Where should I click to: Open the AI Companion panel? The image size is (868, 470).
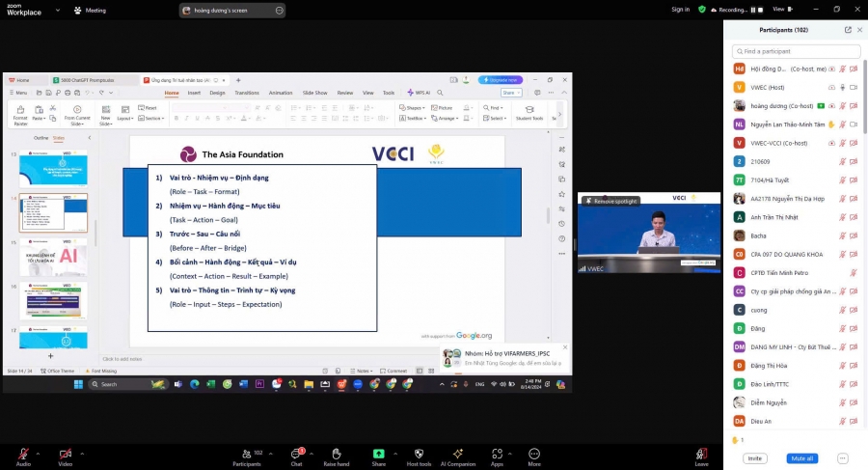[x=457, y=454]
